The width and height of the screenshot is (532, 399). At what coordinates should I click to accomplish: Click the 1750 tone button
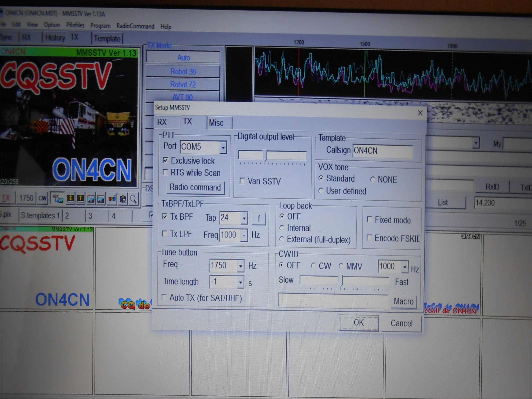[26, 198]
